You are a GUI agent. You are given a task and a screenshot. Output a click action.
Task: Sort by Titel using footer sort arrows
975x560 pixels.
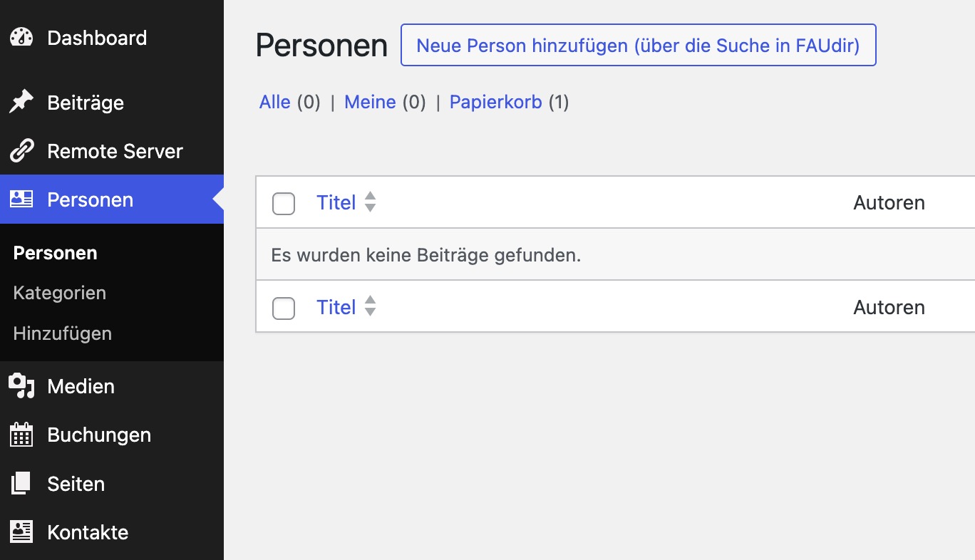click(370, 307)
